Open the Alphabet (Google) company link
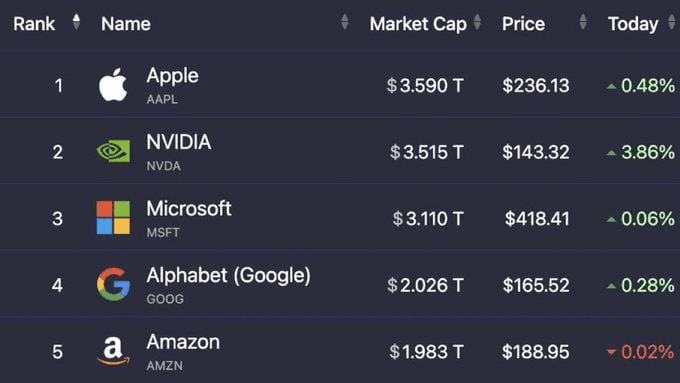Image resolution: width=680 pixels, height=383 pixels. (x=229, y=275)
